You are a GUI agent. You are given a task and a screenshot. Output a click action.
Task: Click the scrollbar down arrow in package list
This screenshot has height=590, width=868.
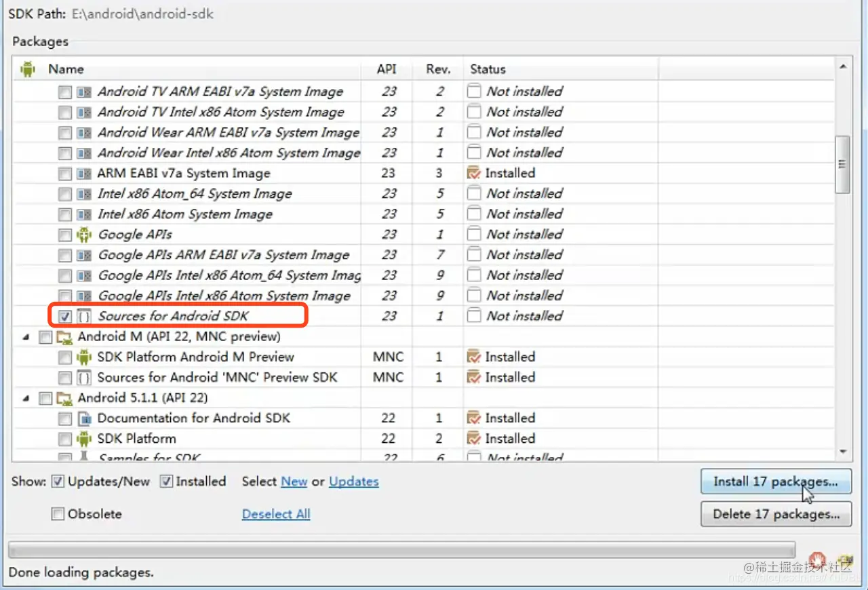click(x=842, y=452)
